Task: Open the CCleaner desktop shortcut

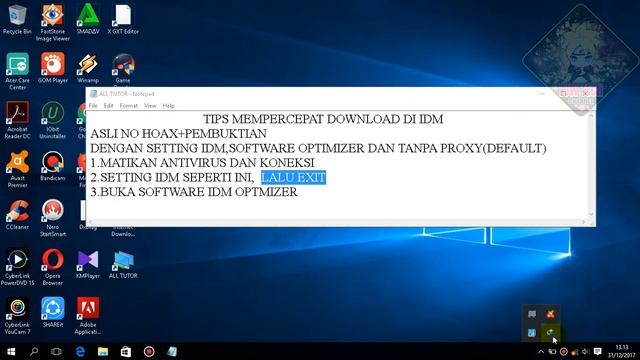Action: point(17,215)
